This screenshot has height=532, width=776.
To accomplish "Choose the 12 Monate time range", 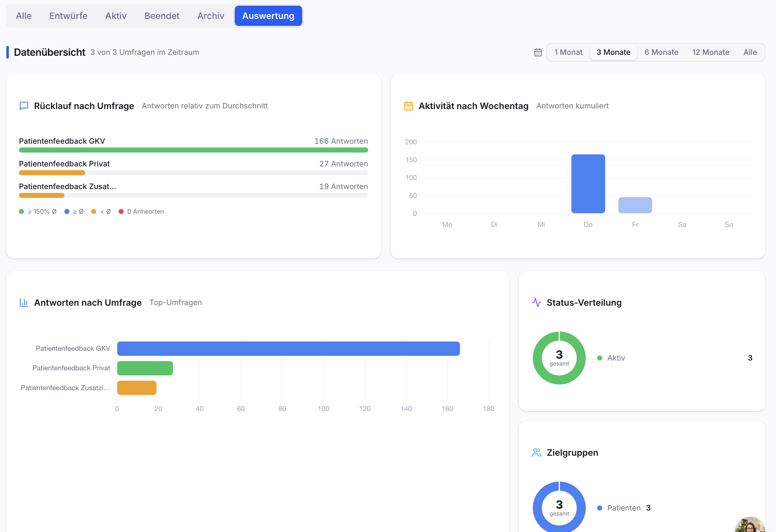I will pyautogui.click(x=711, y=52).
